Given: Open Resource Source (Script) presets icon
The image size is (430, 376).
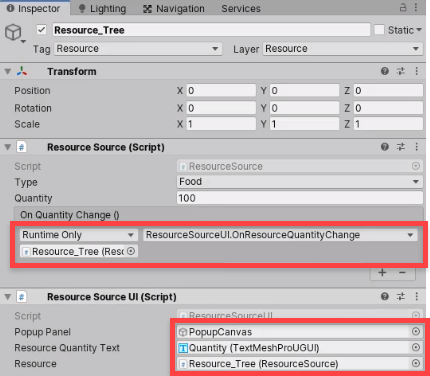Looking at the screenshot, I should [401, 147].
